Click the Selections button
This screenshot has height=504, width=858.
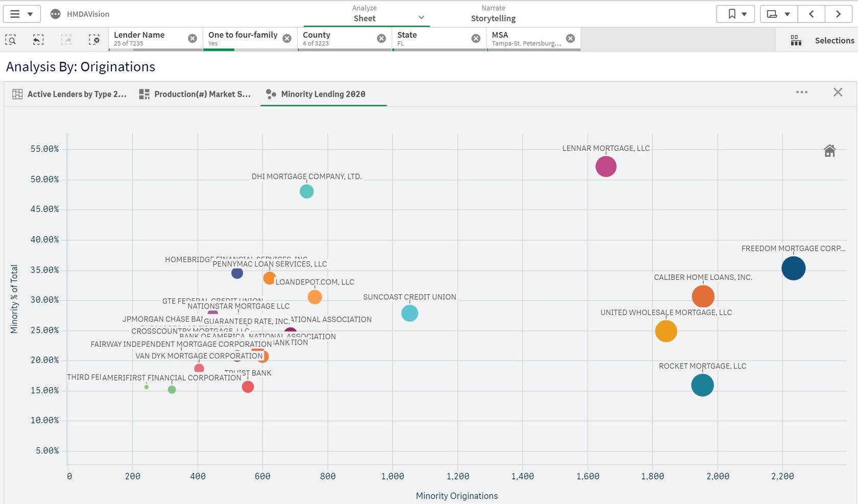(834, 40)
